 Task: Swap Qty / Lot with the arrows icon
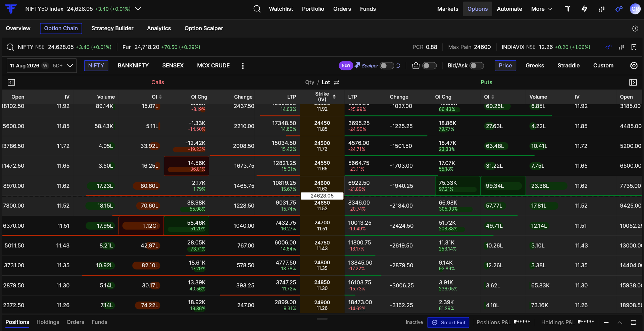click(x=337, y=82)
